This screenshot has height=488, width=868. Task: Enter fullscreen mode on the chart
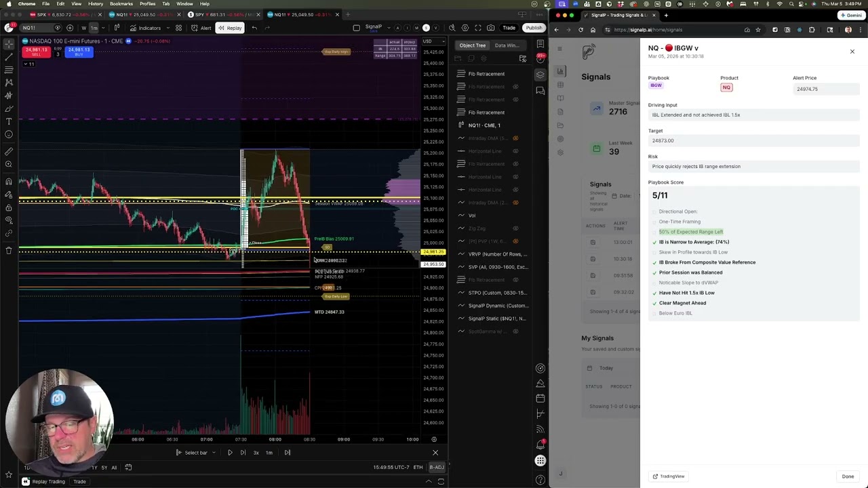click(x=478, y=28)
